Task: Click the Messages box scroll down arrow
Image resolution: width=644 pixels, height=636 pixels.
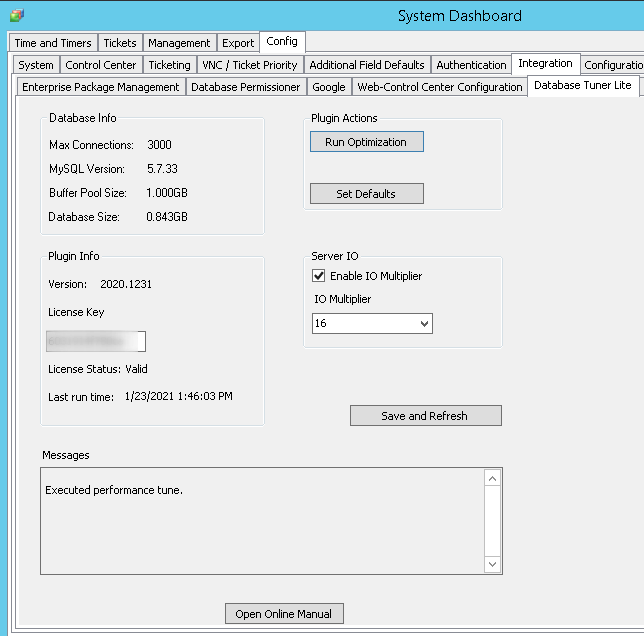Action: point(492,564)
